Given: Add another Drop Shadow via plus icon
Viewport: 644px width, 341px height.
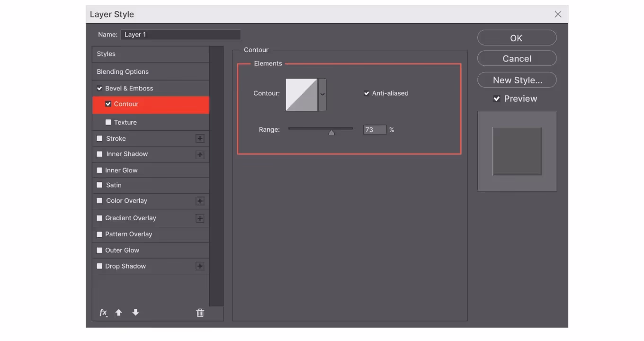Looking at the screenshot, I should point(200,266).
